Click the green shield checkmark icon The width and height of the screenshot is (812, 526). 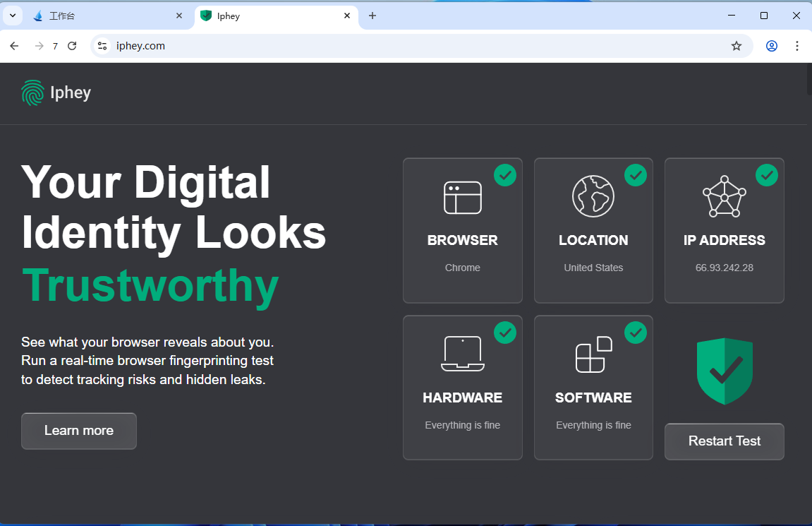(725, 371)
